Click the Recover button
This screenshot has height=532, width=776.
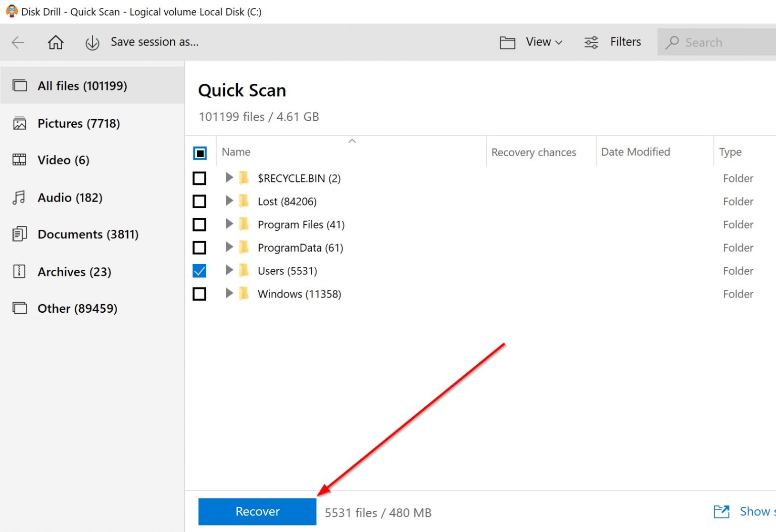[257, 511]
